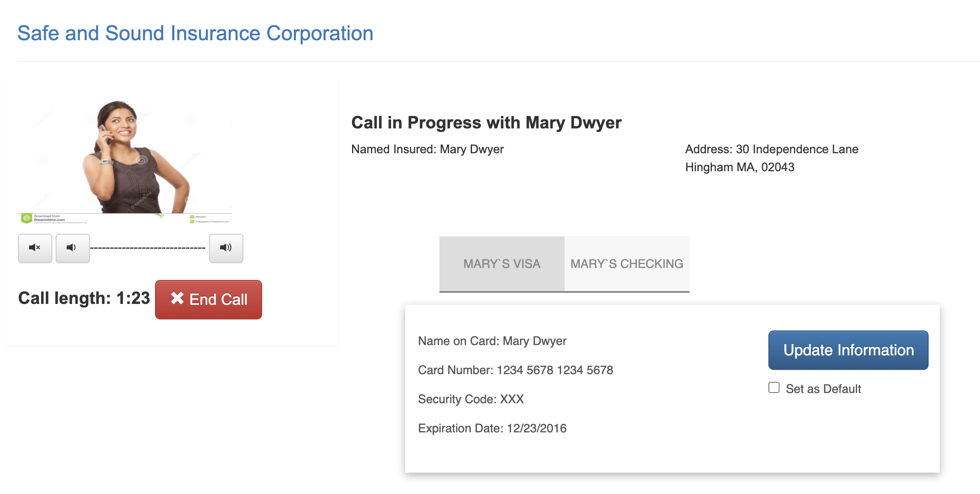Open the MARY`S CHECKING tab
Image resolution: width=980 pixels, height=494 pixels.
coord(627,264)
